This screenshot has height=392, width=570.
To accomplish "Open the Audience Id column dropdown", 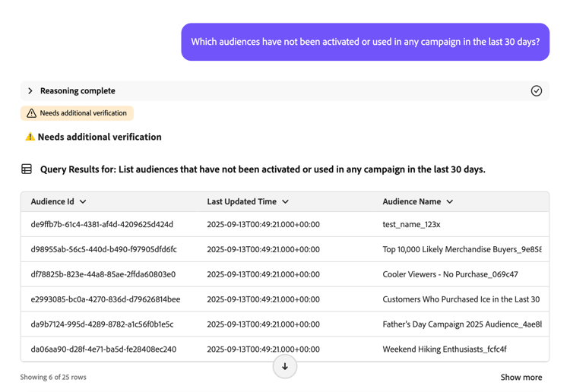I will 83,202.
